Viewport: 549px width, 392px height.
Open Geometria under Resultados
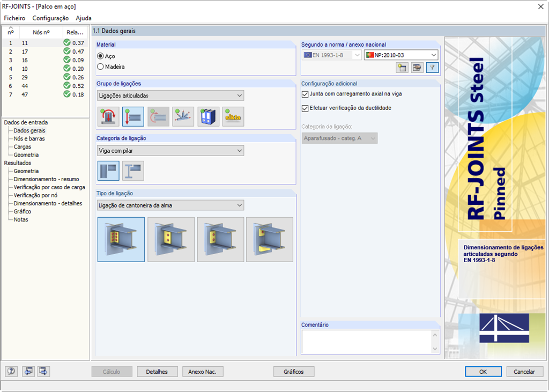26,171
